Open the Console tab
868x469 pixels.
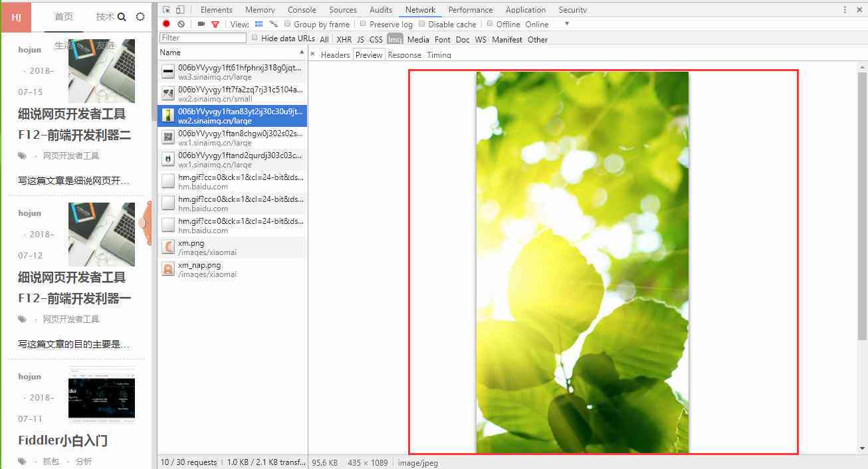[302, 10]
